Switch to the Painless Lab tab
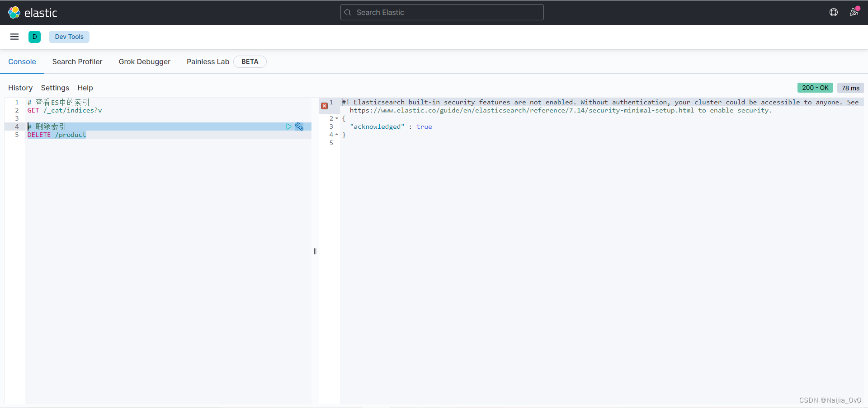 [x=208, y=61]
